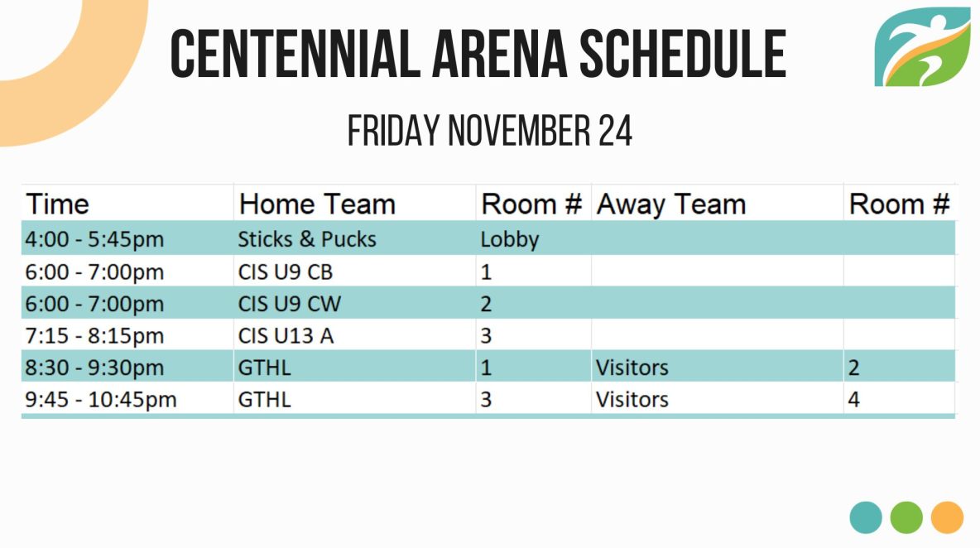
Task: Click the Lobby room cell
Action: click(533, 238)
